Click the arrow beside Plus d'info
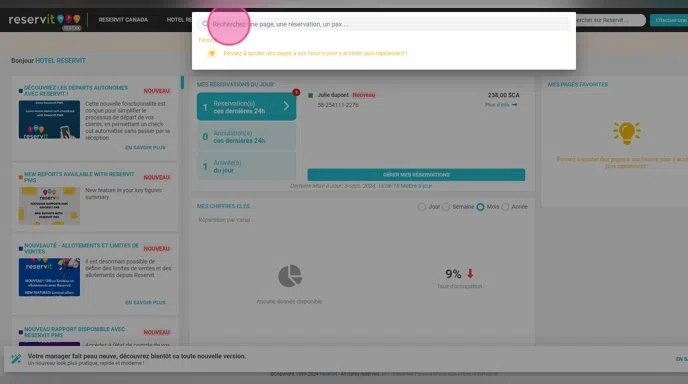This screenshot has width=688, height=384. [514, 105]
